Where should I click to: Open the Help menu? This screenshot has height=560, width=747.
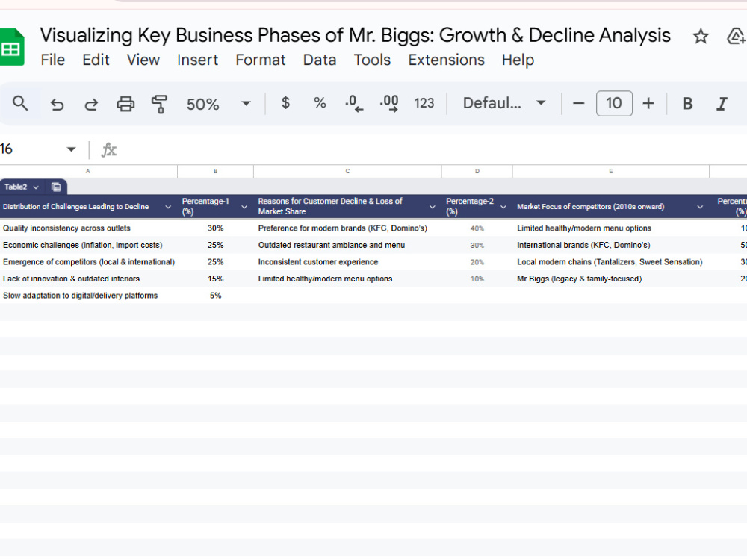518,60
